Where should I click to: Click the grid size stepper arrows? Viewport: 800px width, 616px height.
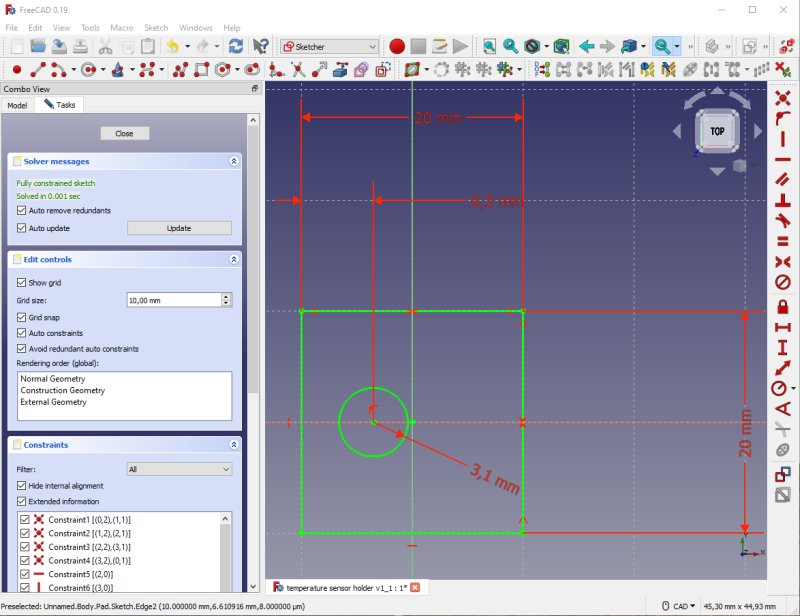227,300
